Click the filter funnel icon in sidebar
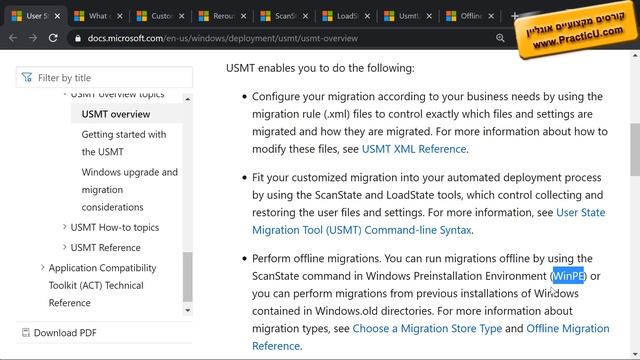The image size is (640, 360). click(x=27, y=77)
